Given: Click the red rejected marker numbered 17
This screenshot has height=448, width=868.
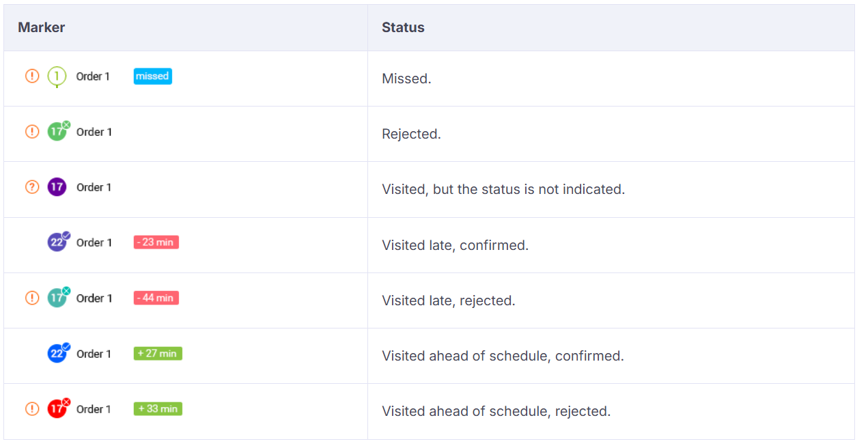Looking at the screenshot, I should point(59,408).
